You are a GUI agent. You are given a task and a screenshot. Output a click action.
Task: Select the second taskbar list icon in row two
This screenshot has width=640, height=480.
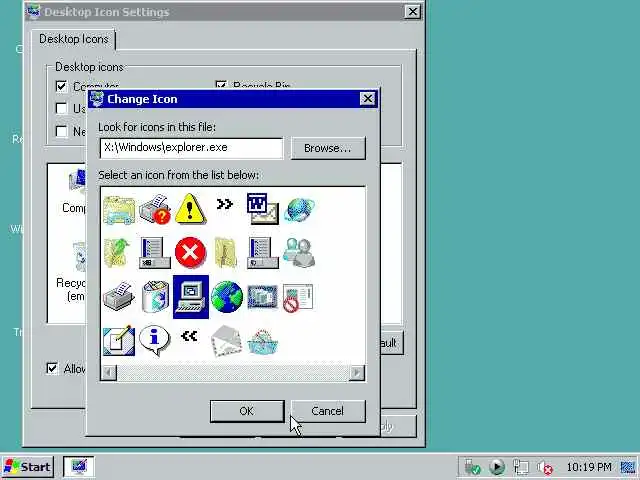(x=263, y=253)
